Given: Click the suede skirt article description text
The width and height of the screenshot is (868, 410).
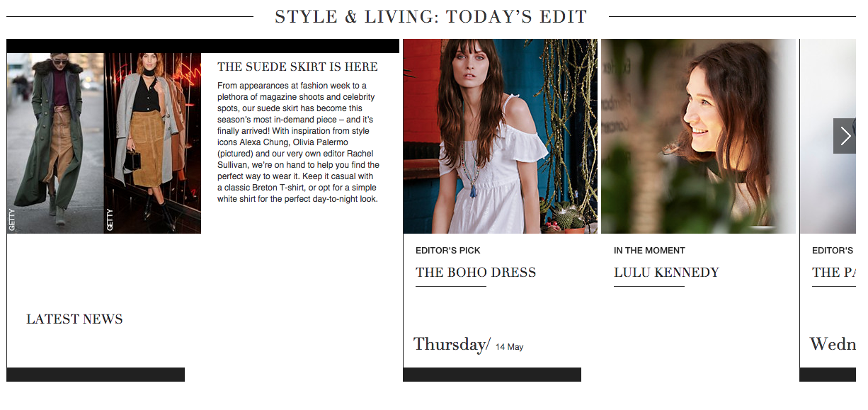Looking at the screenshot, I should click(298, 142).
